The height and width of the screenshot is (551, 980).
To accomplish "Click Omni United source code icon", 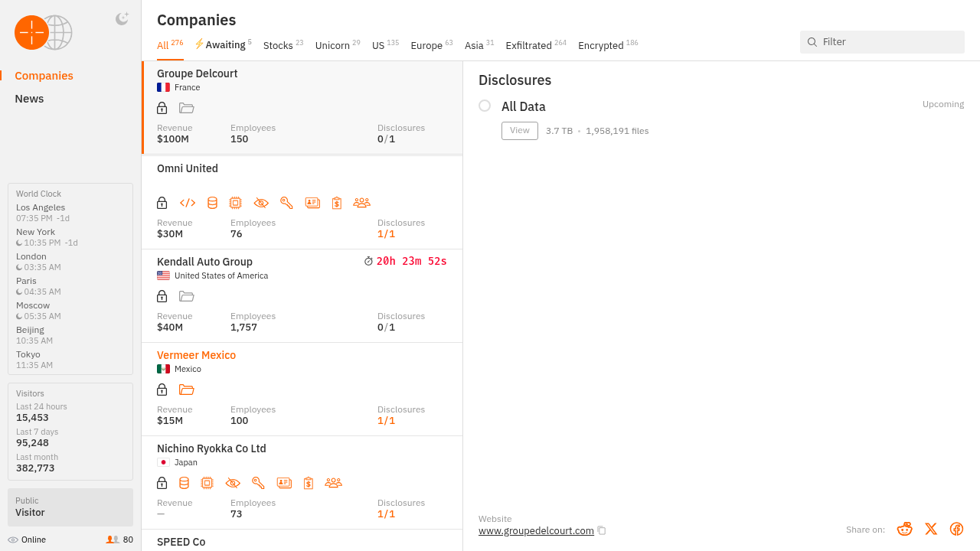I will [x=188, y=203].
